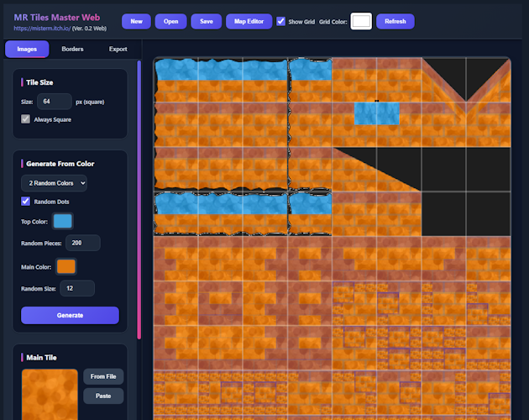Switch to the Borders tab
Viewport: 529px width, 420px height.
(72, 49)
